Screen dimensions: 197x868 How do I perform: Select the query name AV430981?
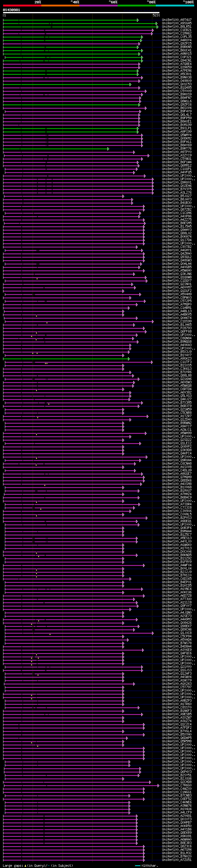point(11,10)
